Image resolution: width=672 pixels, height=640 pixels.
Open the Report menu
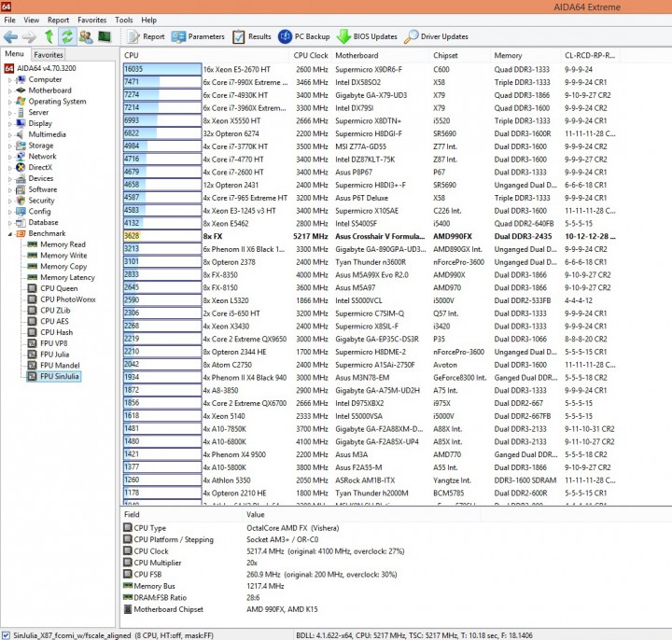58,21
